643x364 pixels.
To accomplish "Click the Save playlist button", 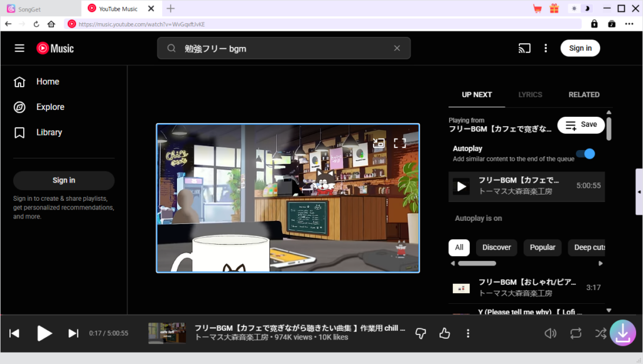I will tap(581, 125).
